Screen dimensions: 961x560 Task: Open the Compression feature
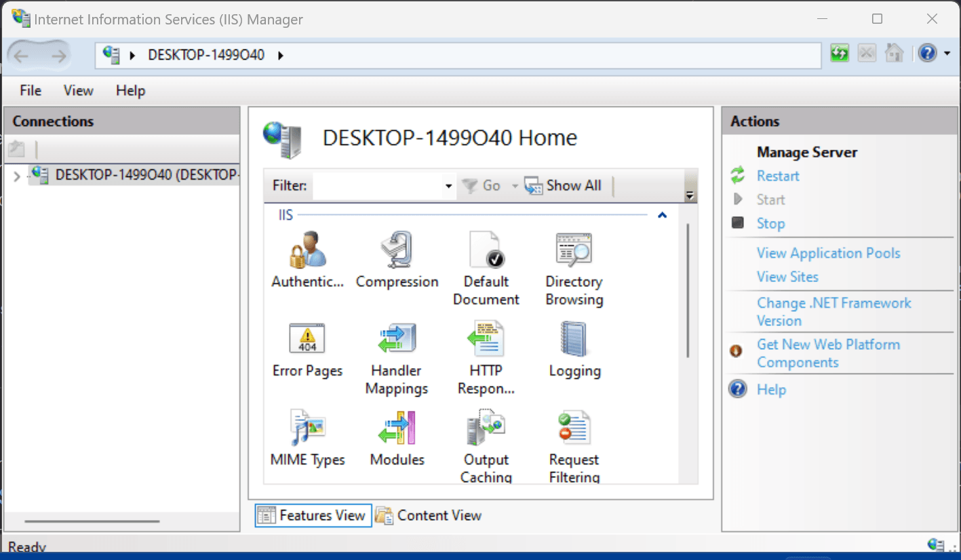[x=397, y=254]
